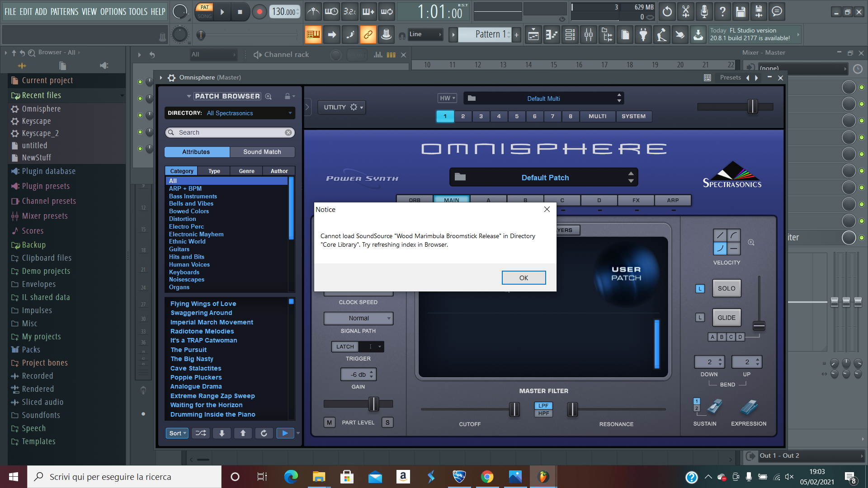Toggle the metronome icon

[313, 12]
